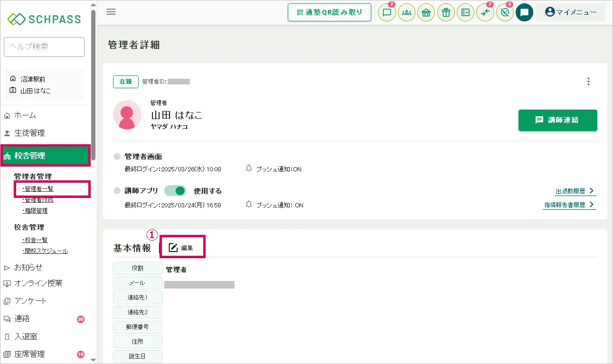This screenshot has height=364, width=613.
Task: Toggle the 講師アプリ 使用する switch
Action: tap(175, 191)
